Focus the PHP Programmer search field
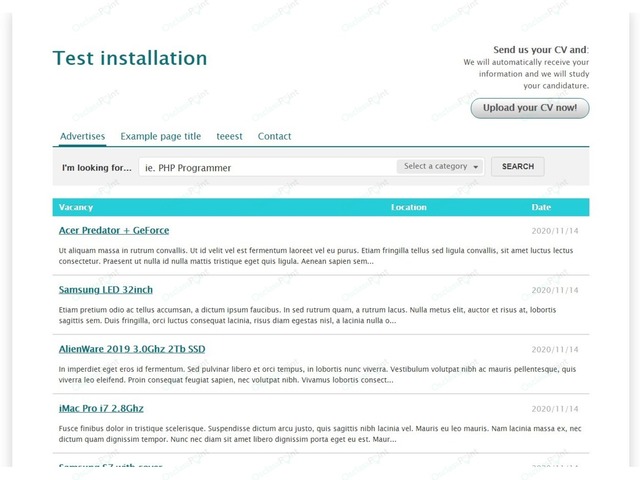The width and height of the screenshot is (640, 480). (267, 167)
